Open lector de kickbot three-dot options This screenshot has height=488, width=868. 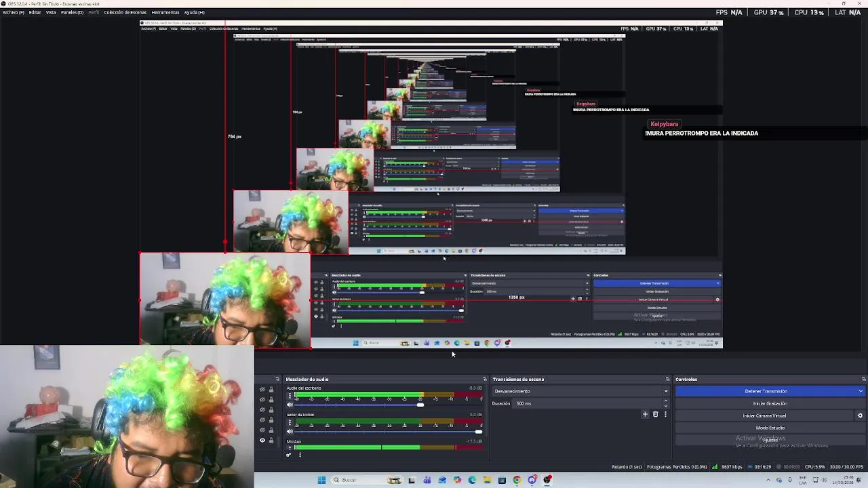[x=290, y=422]
